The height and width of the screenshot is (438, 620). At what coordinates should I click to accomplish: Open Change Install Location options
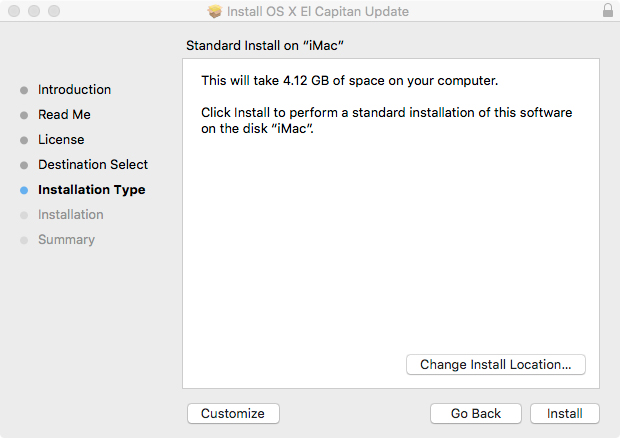pyautogui.click(x=495, y=365)
